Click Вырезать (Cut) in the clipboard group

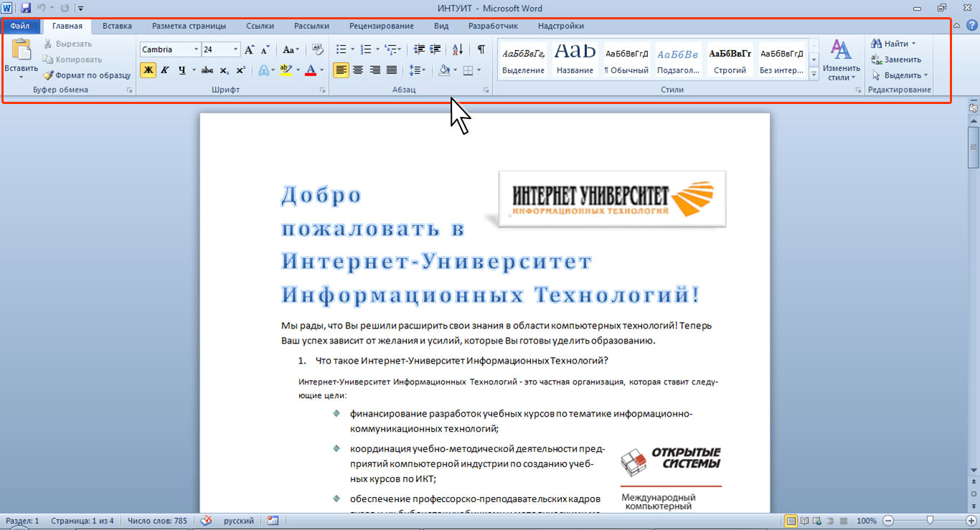(67, 44)
